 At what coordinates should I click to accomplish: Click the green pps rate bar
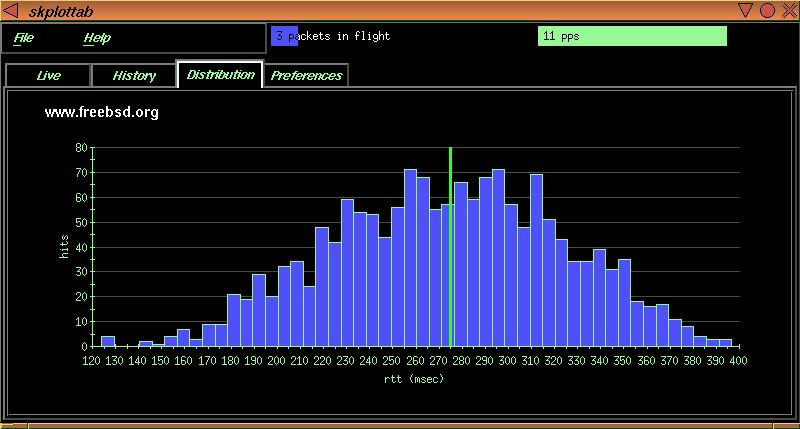coord(632,36)
